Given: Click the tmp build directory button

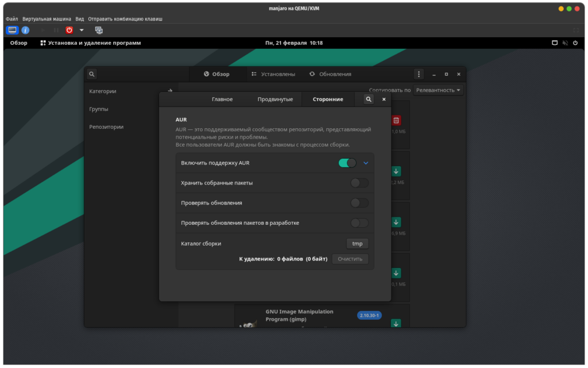Looking at the screenshot, I should coord(357,244).
